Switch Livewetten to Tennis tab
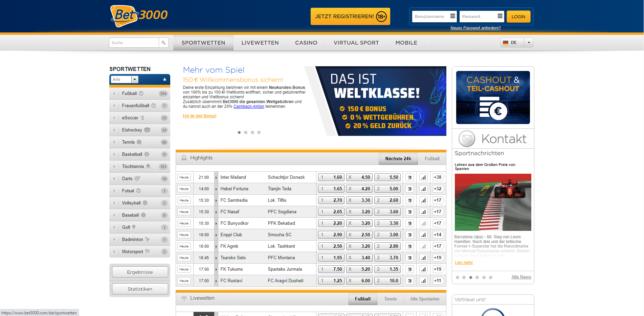Viewport: 644px width, 316px height. 390,299
